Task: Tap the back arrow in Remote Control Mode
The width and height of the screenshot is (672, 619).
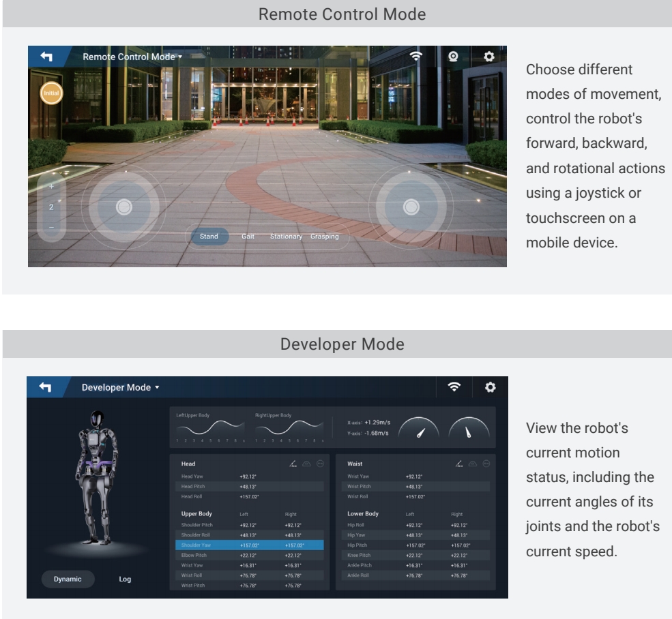Action: pos(46,57)
